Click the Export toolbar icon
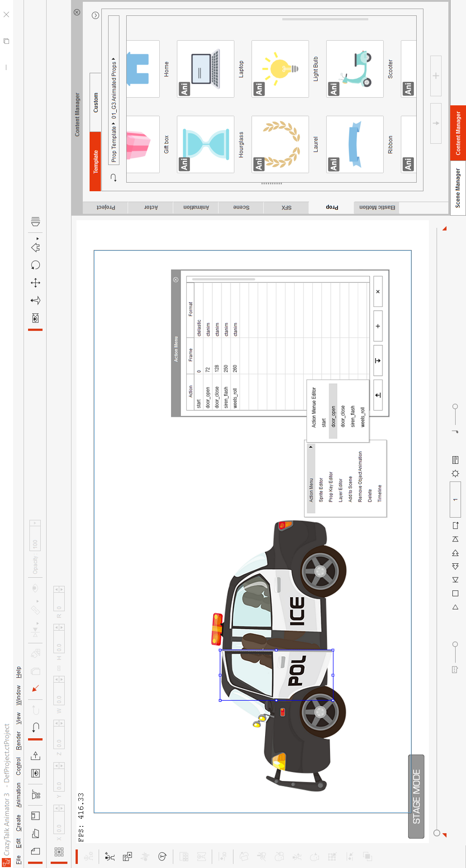Screen dimensions: 466x868 36,755
